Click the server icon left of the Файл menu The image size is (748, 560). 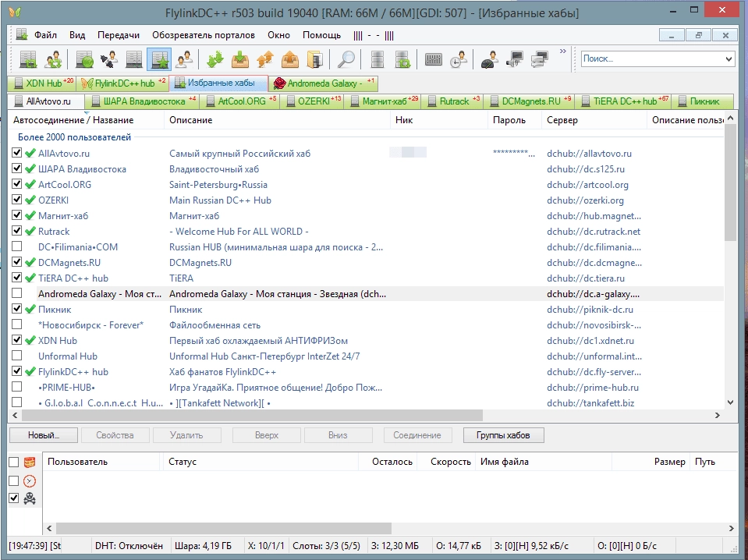(x=22, y=34)
